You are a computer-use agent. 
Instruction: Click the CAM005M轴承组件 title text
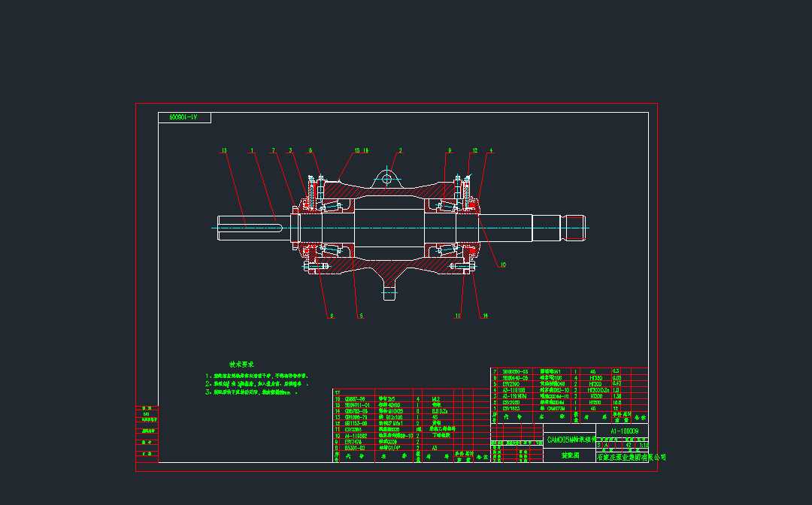tap(572, 440)
